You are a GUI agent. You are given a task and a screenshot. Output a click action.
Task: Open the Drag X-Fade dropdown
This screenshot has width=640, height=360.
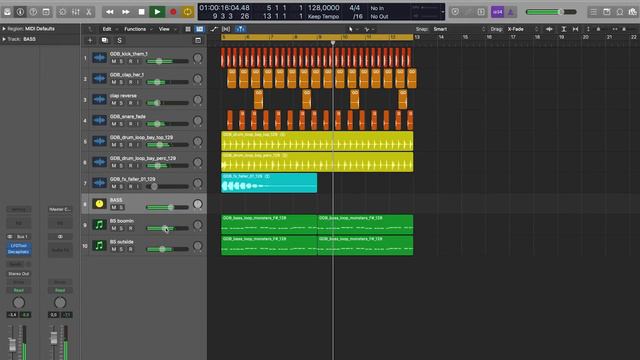[x=523, y=29]
